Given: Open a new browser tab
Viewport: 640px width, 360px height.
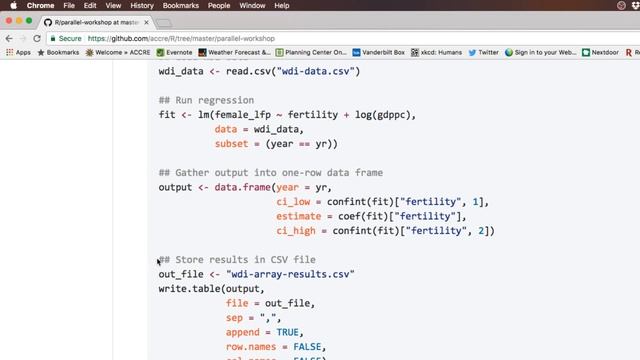Looking at the screenshot, I should point(164,23).
